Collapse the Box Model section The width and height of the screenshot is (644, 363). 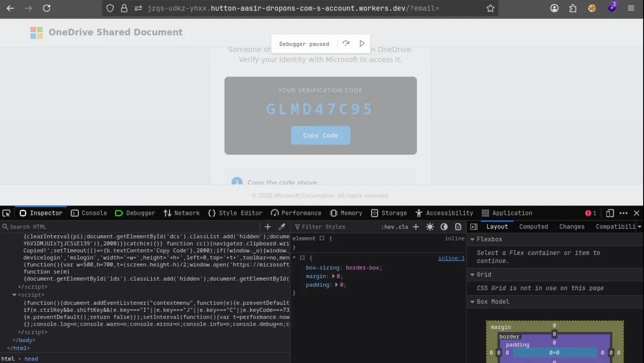pos(472,302)
